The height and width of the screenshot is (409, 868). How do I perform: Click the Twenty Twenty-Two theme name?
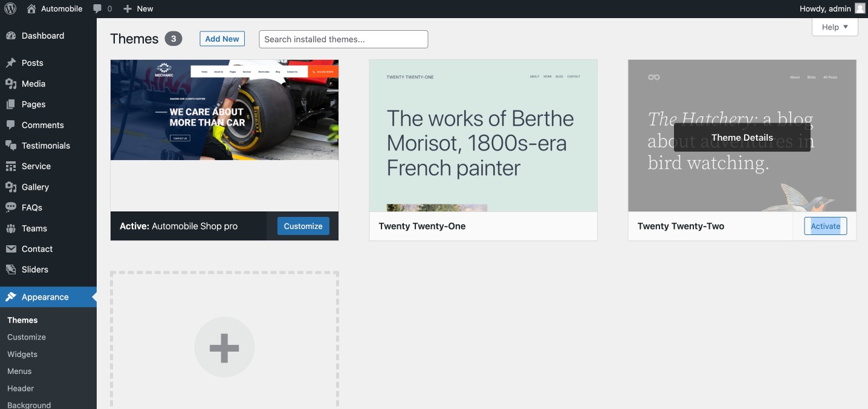(x=681, y=226)
